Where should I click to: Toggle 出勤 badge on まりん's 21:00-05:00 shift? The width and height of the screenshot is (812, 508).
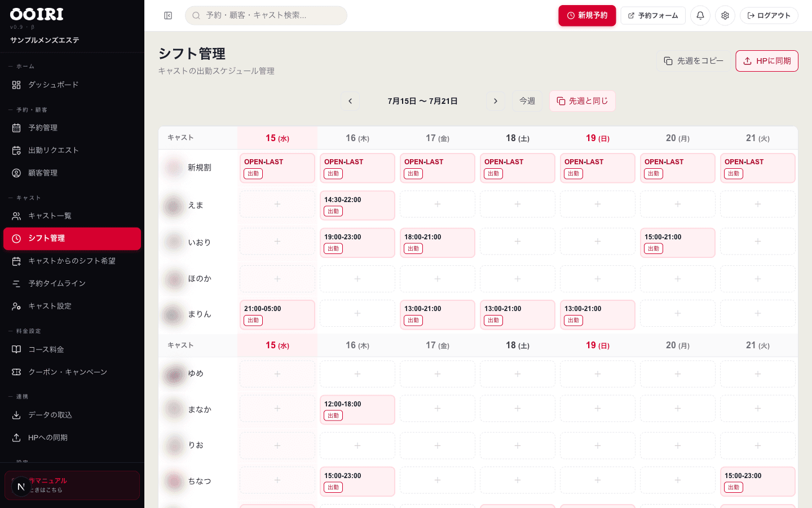click(253, 320)
